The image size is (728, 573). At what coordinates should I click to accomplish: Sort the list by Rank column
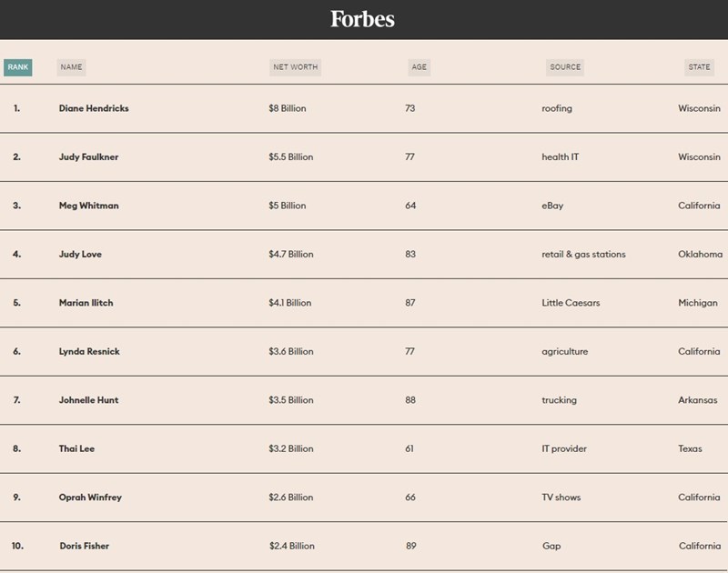tap(18, 67)
